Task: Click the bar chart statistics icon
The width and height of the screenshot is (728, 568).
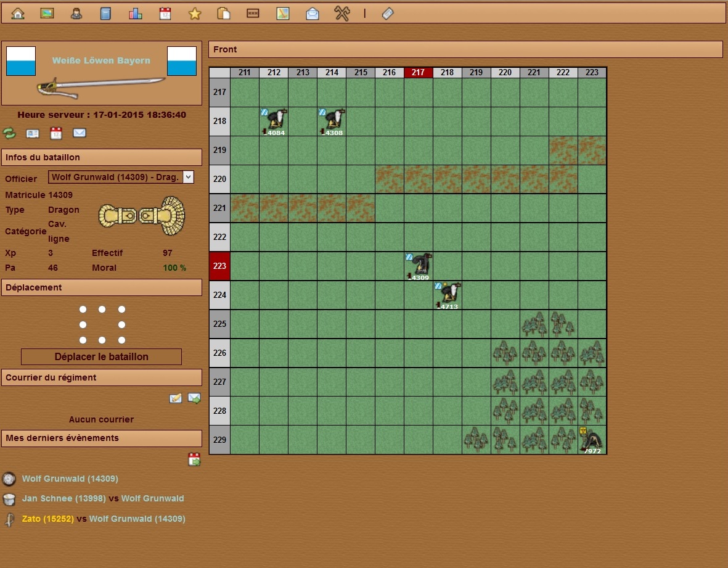Action: coord(135,14)
